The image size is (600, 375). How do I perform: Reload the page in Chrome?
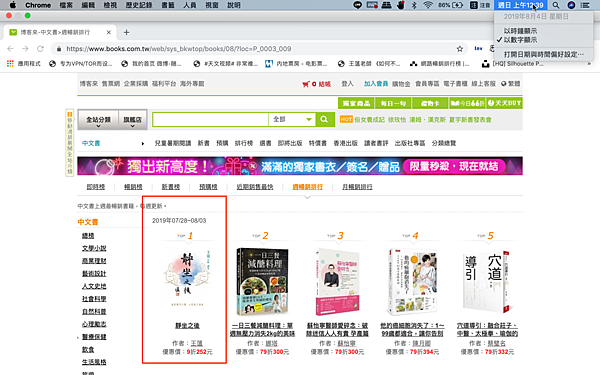point(40,49)
